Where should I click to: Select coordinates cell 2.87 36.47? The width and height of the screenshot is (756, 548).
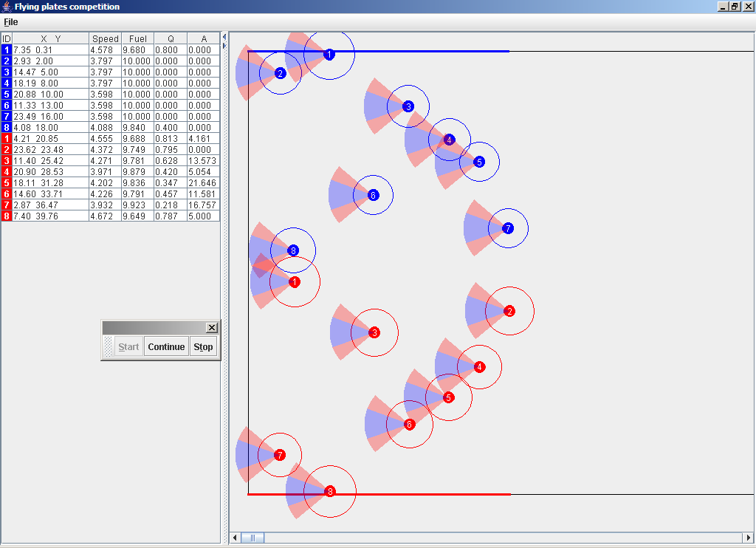click(51, 205)
